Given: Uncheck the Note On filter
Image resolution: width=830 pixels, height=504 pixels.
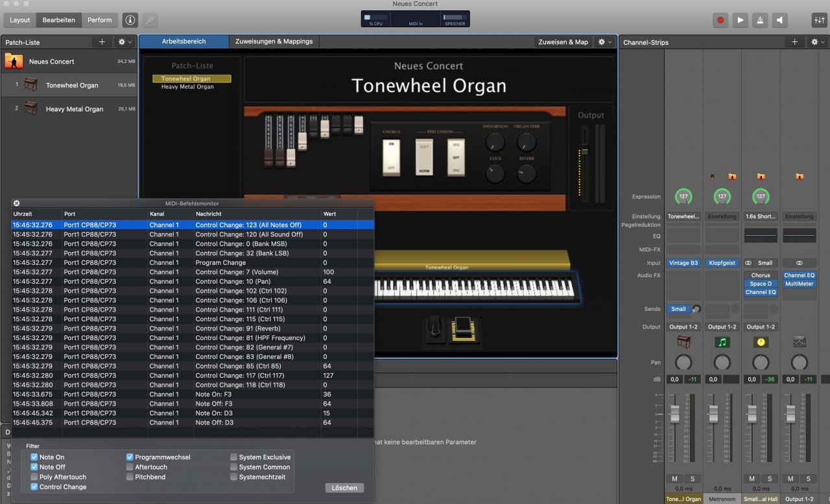Looking at the screenshot, I should [x=34, y=457].
